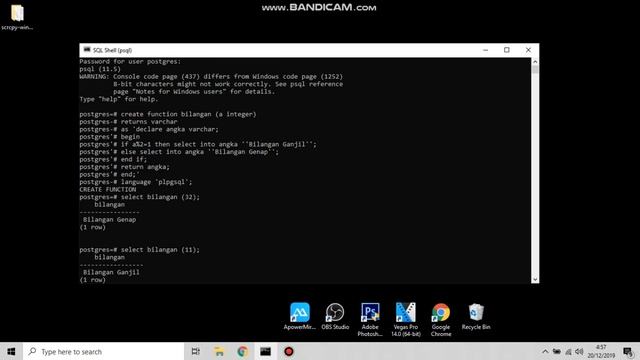Click the scroll down arrow in psql
The image size is (640, 360).
535,280
